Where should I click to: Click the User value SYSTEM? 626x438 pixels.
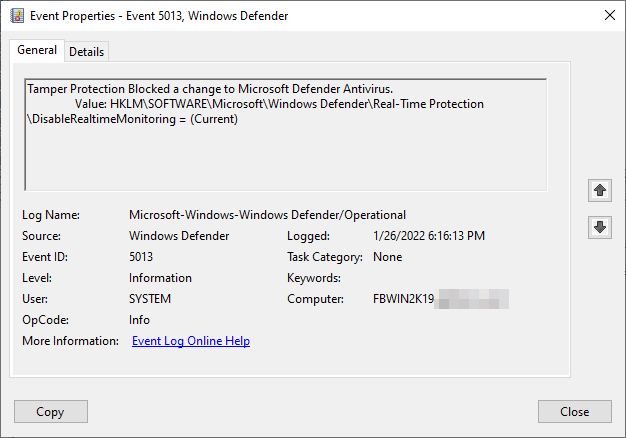[150, 299]
